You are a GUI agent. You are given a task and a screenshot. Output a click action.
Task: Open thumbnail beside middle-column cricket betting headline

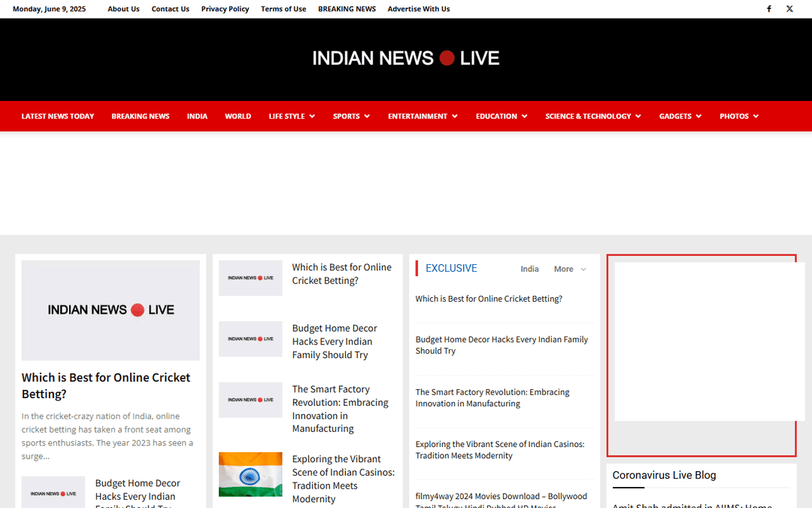(250, 278)
